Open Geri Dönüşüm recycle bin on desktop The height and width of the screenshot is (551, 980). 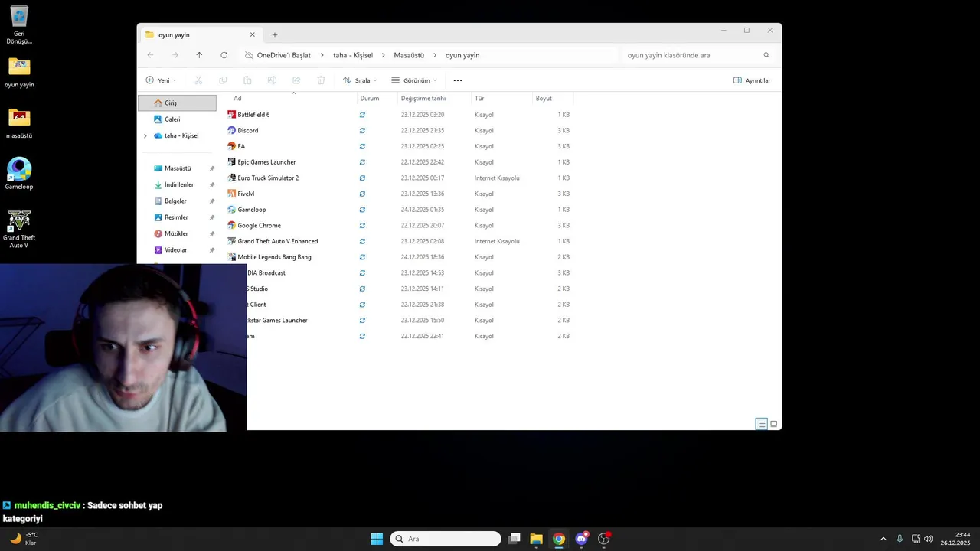[19, 25]
